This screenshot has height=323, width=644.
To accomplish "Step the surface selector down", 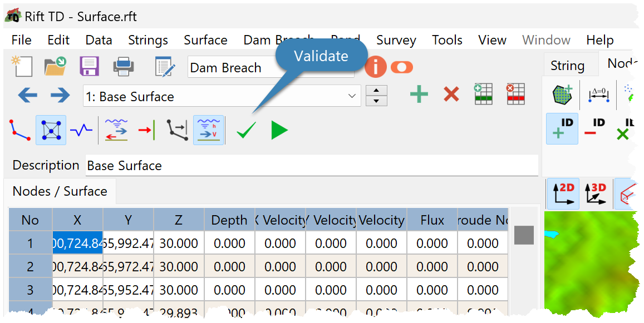I will (376, 101).
